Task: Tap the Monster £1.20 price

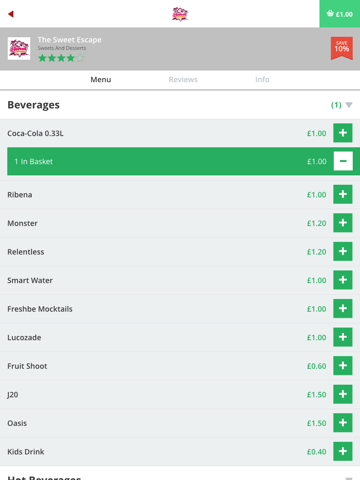Action: pos(317,223)
